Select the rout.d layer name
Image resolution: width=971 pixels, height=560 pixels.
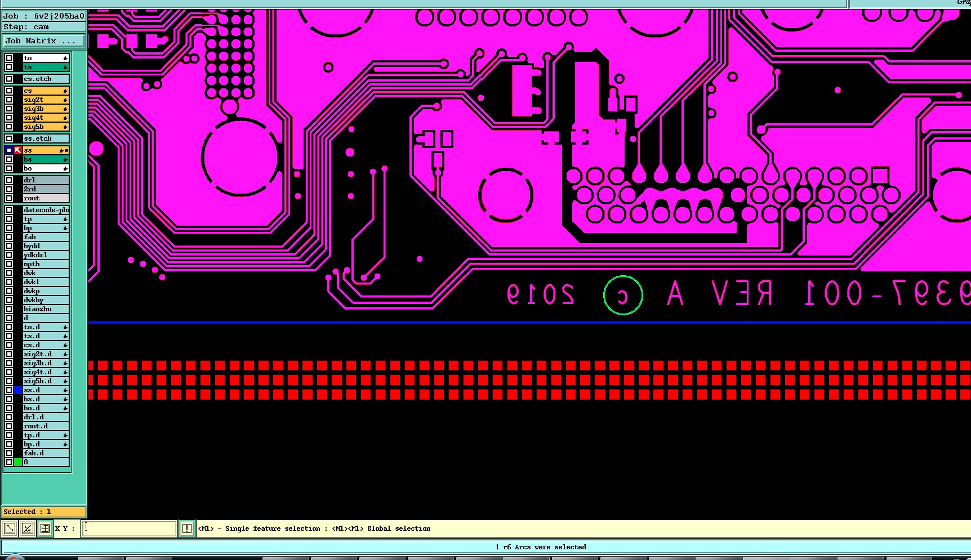46,426
